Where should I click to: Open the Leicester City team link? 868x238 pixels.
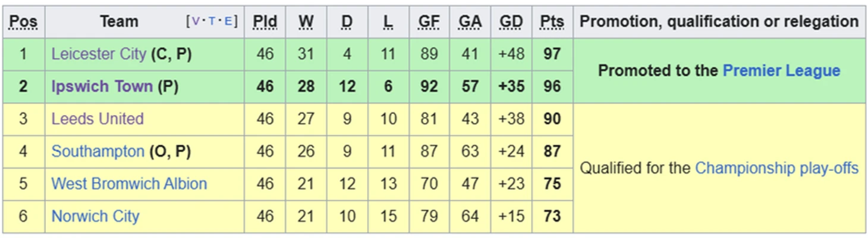pos(99,54)
